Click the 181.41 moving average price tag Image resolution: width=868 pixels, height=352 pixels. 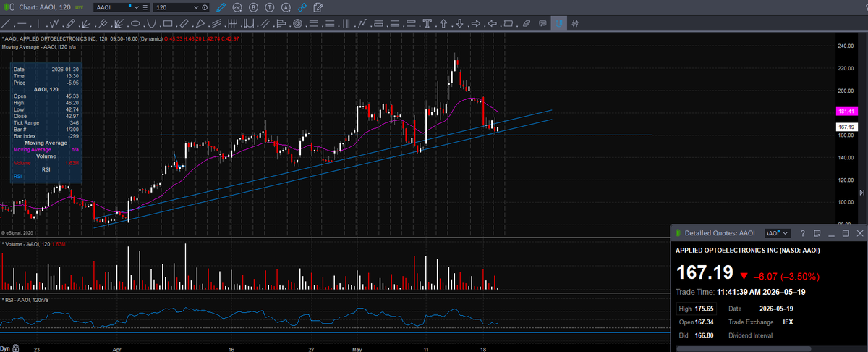[x=846, y=112]
